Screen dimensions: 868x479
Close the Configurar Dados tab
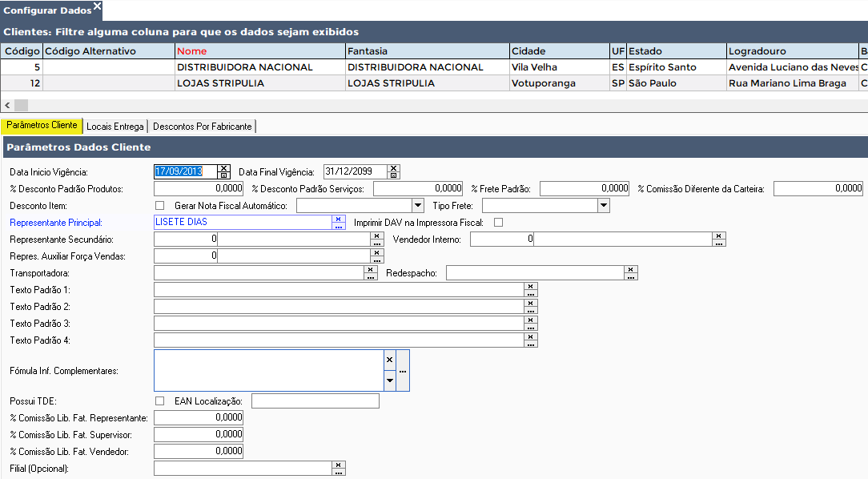(98, 6)
